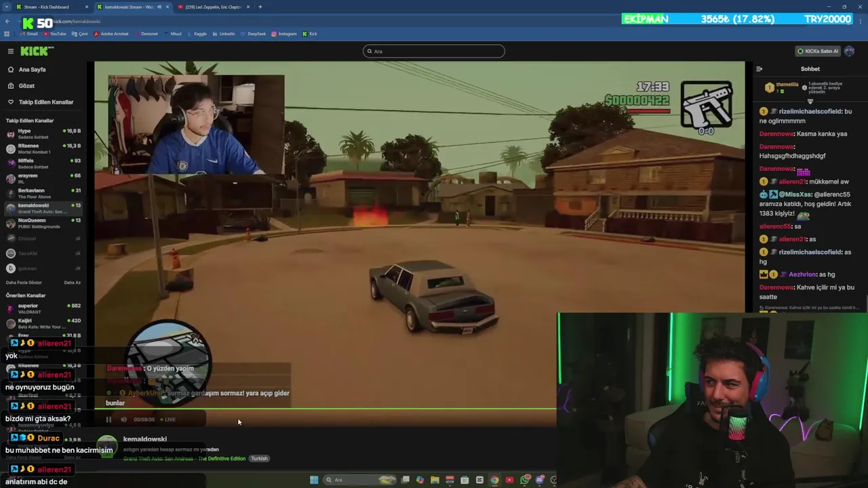The image size is (868, 488).
Task: Open the hamburger menu beside the Kick logo
Action: (10, 51)
